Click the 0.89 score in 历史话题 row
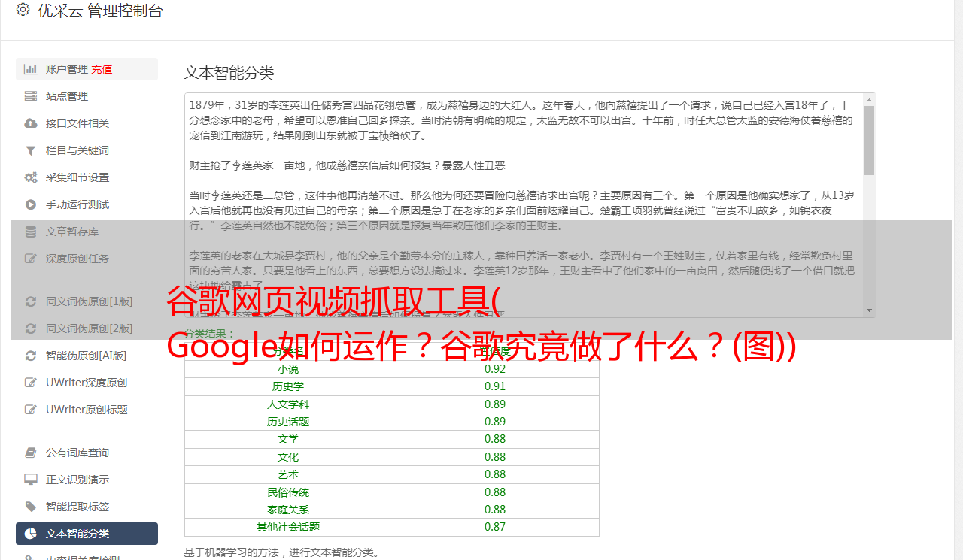Viewport: 963px width, 560px height. pyautogui.click(x=495, y=422)
